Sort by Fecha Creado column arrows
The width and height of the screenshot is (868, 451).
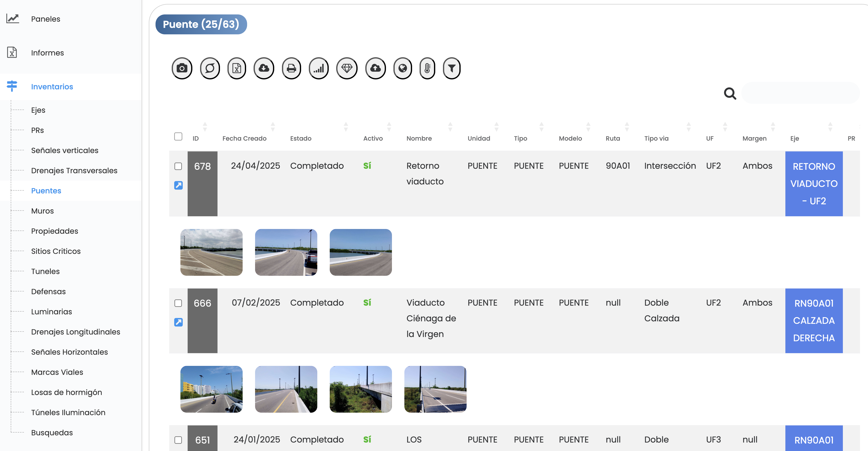coord(272,127)
